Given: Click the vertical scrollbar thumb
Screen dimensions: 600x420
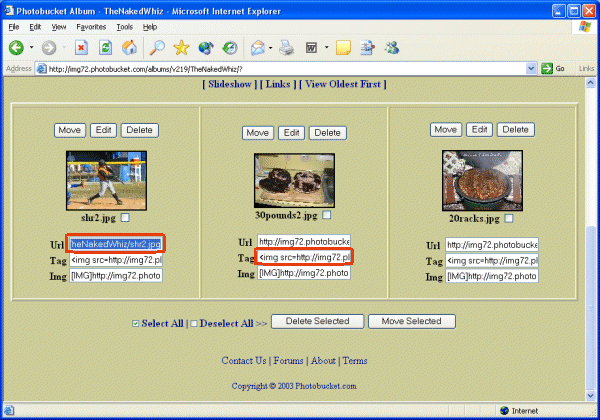Looking at the screenshot, I should pyautogui.click(x=590, y=308).
